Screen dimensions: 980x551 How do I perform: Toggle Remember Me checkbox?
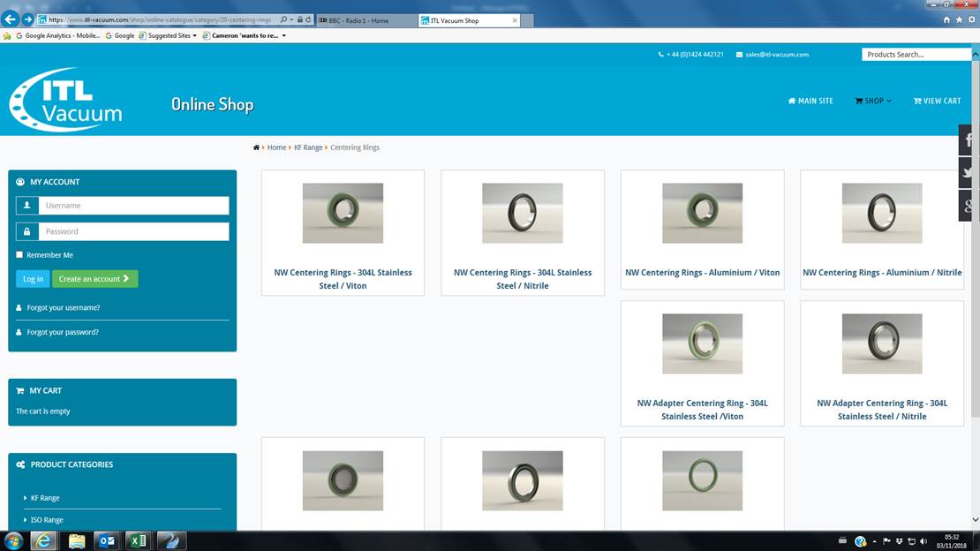click(19, 254)
